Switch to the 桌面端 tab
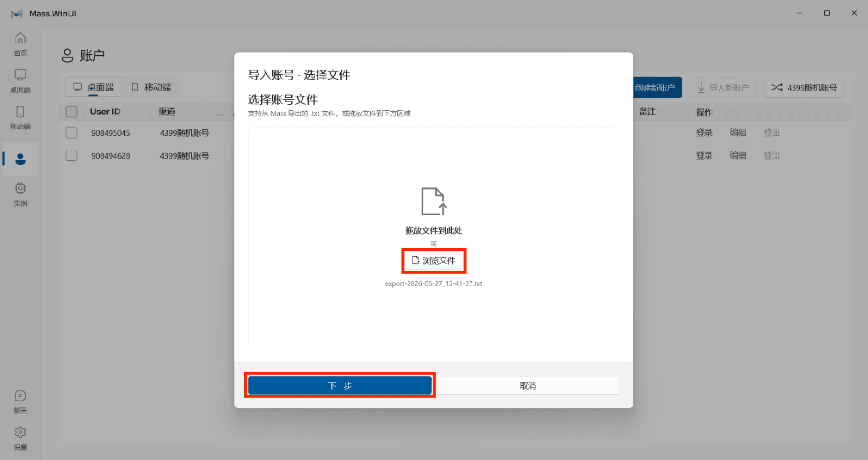The height and width of the screenshot is (460, 868). tap(93, 87)
